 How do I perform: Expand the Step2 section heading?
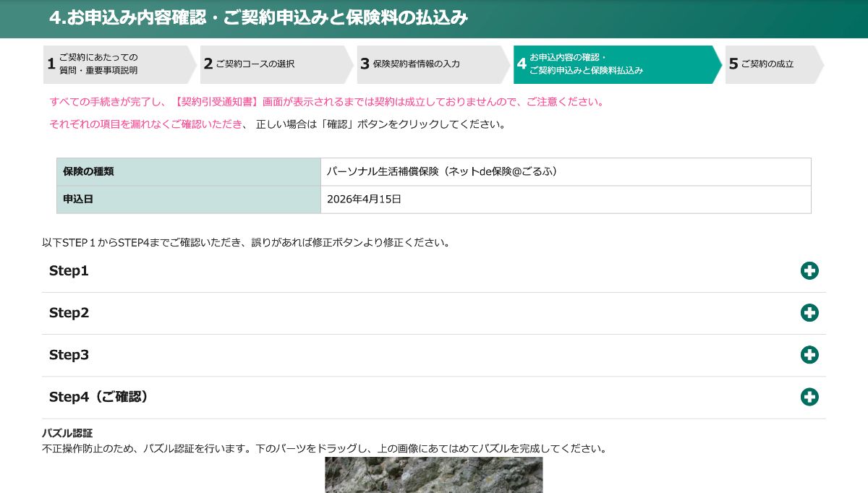coord(69,313)
